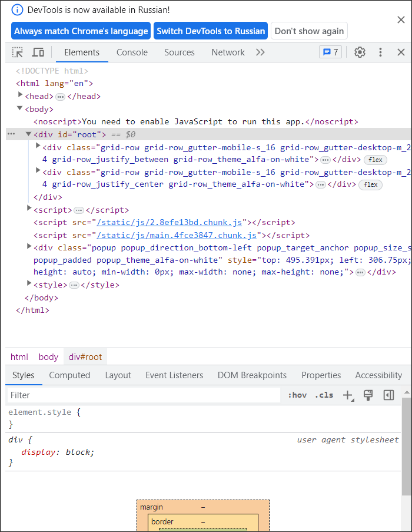Select the noscript element line
Screen dimensions: 412x532
coord(196,122)
